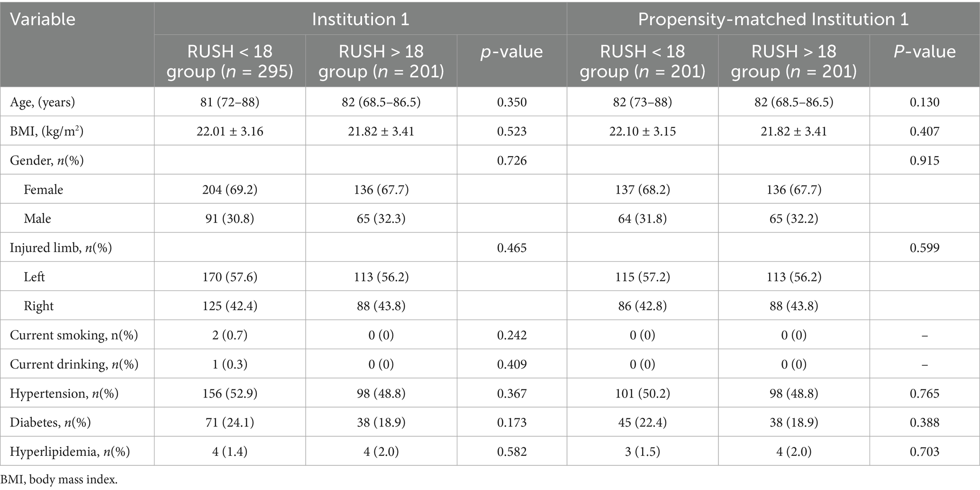
Task: Select the "RUSH < 18 group (n = 295)" header
Action: 230,61
